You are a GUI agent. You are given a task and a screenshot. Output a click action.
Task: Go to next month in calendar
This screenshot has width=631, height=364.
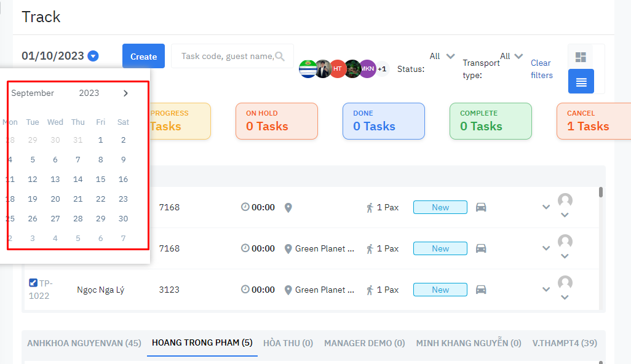125,93
